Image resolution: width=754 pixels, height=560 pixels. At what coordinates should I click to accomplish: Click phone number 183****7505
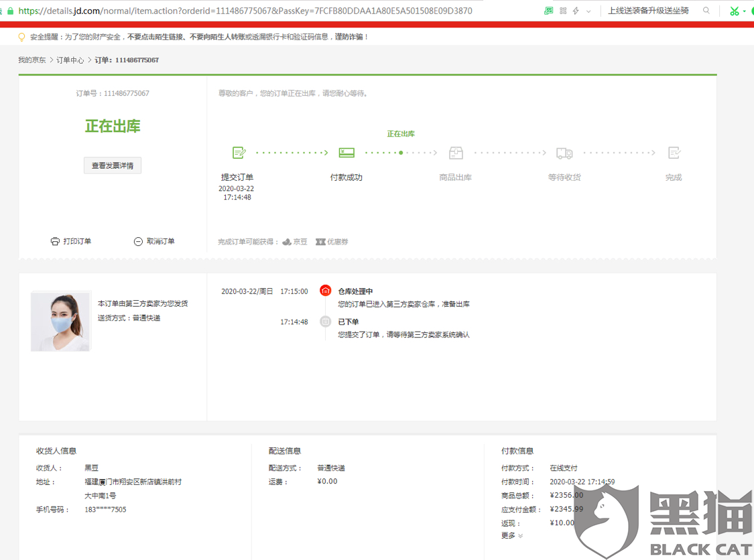105,510
